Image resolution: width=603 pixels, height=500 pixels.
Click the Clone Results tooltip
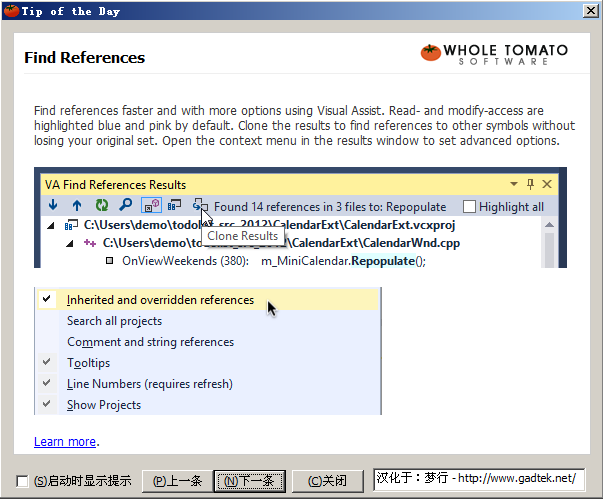(x=243, y=236)
